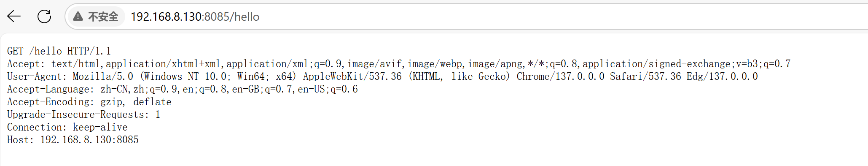Click the application/signed-exchange text in Accept

(656, 64)
